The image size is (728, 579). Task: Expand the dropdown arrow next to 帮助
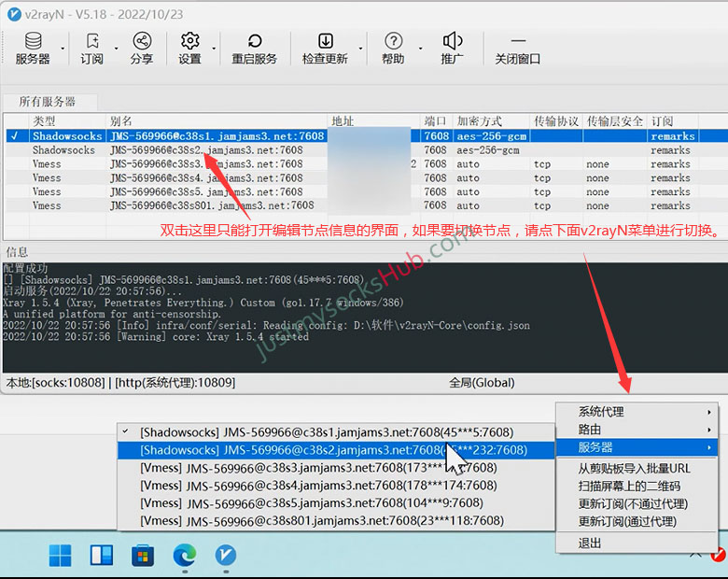[x=421, y=49]
